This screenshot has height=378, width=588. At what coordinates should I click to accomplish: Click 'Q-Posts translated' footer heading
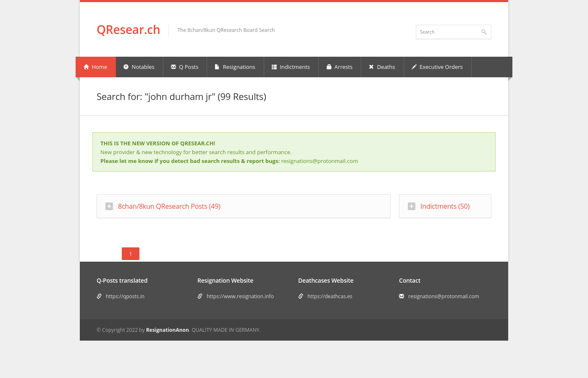122,281
